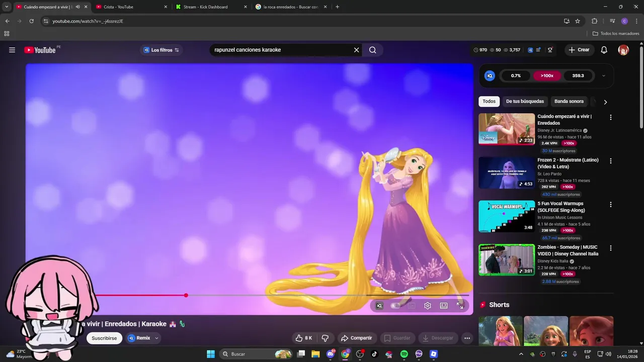
Task: Open the 5 Fun Vocal Warmups title
Action: 561,207
